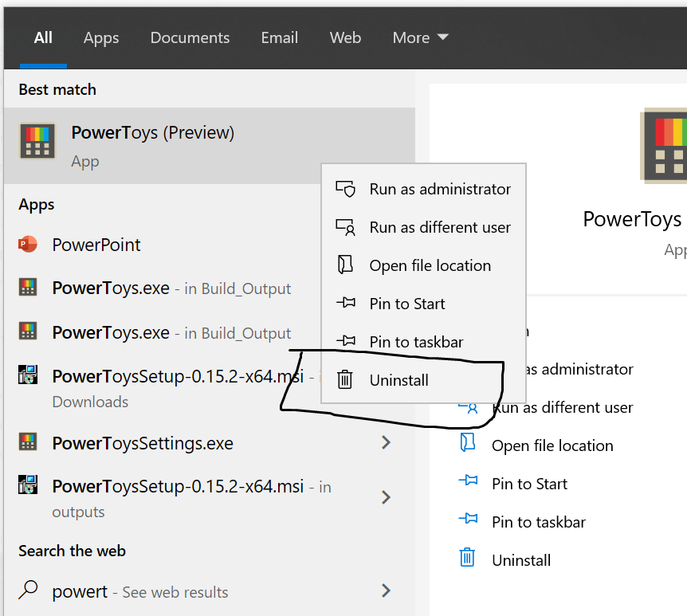Select Run as administrator in context menu
This screenshot has width=687, height=616.
point(440,189)
